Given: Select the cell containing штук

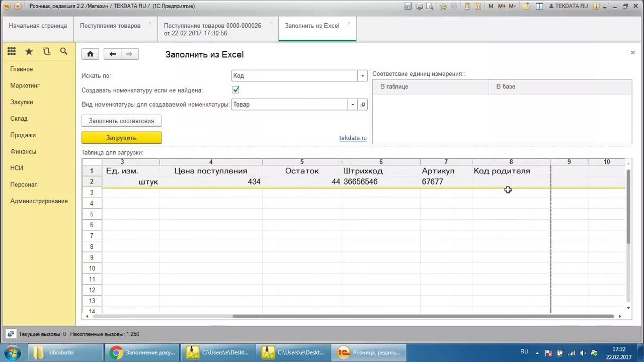Looking at the screenshot, I should coord(131,182).
